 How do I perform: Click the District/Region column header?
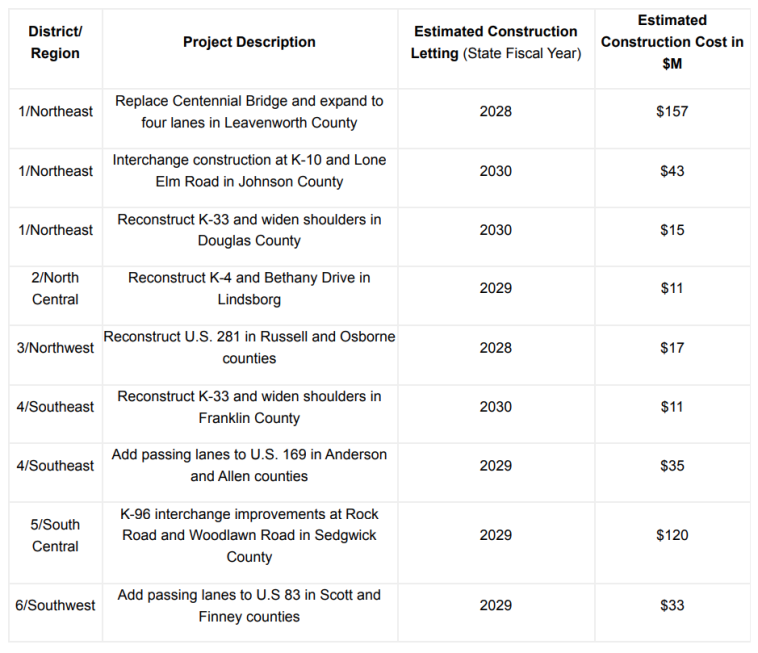click(55, 42)
